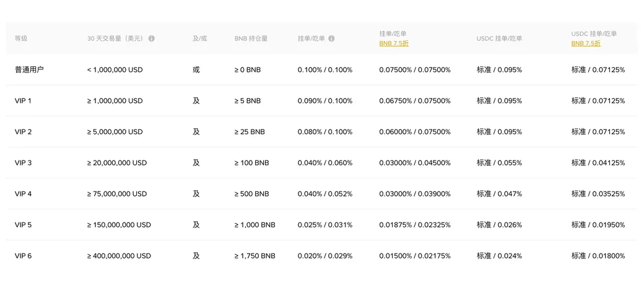Viewport: 644px width, 282px height.
Task: Click the 0.020% / 0.029% fee cell
Action: tap(325, 256)
